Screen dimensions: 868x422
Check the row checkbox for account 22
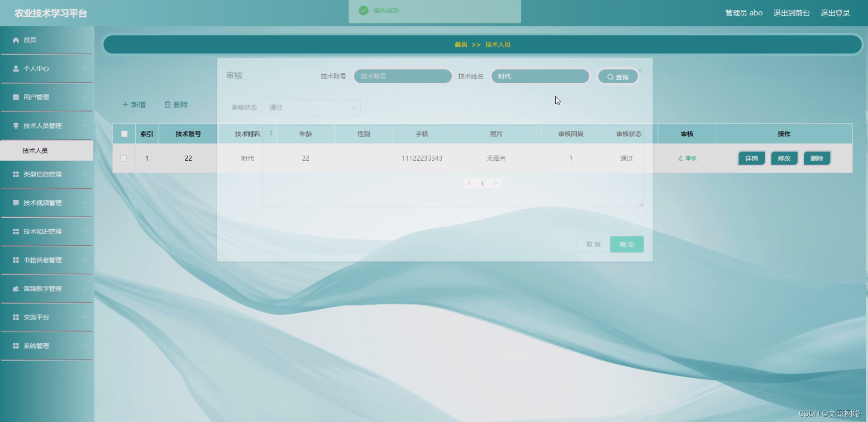pos(124,158)
